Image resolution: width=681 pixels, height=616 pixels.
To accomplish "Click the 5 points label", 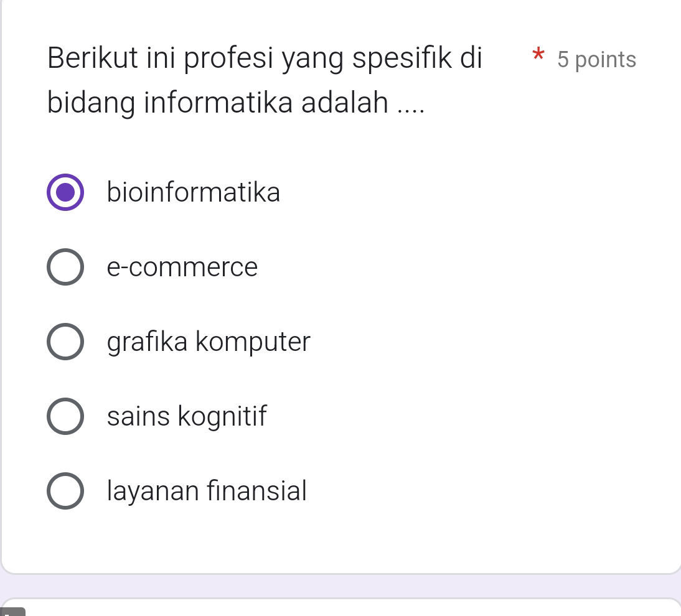I will coord(596,60).
